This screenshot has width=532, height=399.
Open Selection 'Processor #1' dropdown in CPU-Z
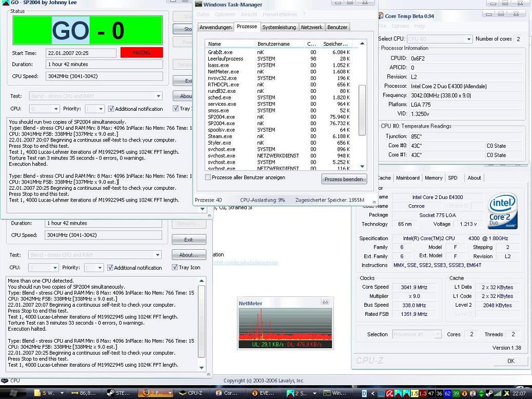[437, 334]
